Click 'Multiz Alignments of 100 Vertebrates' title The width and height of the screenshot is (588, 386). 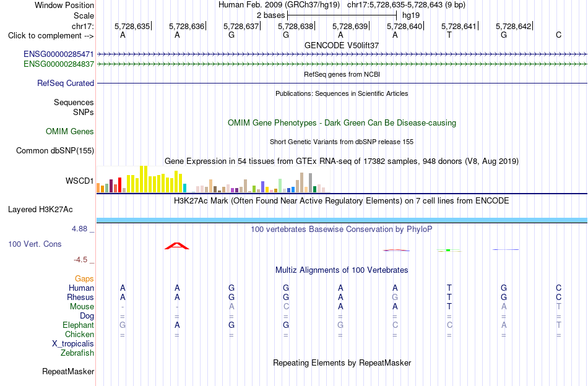342,270
